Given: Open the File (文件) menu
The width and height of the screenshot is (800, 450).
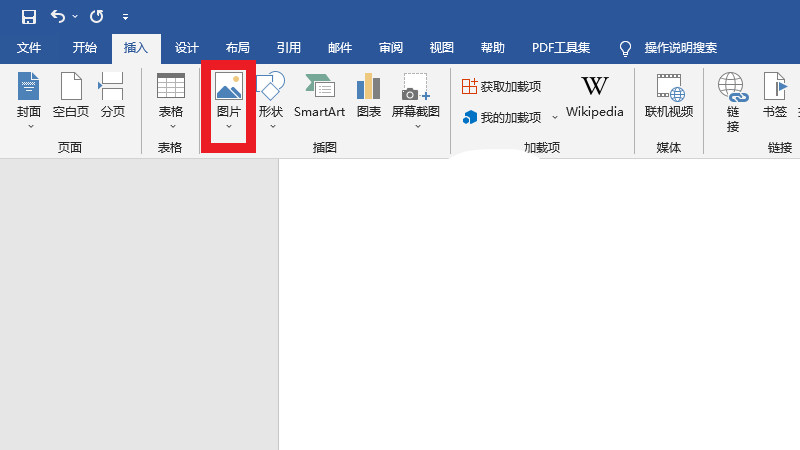Looking at the screenshot, I should pyautogui.click(x=29, y=48).
